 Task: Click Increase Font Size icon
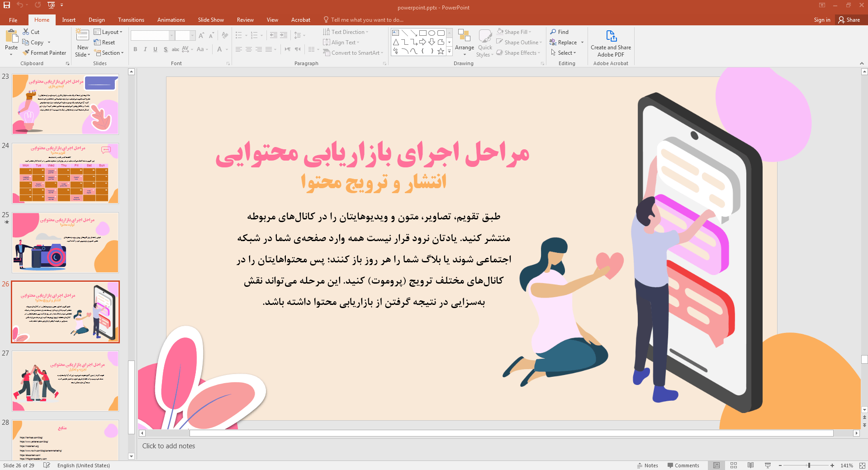pyautogui.click(x=201, y=35)
